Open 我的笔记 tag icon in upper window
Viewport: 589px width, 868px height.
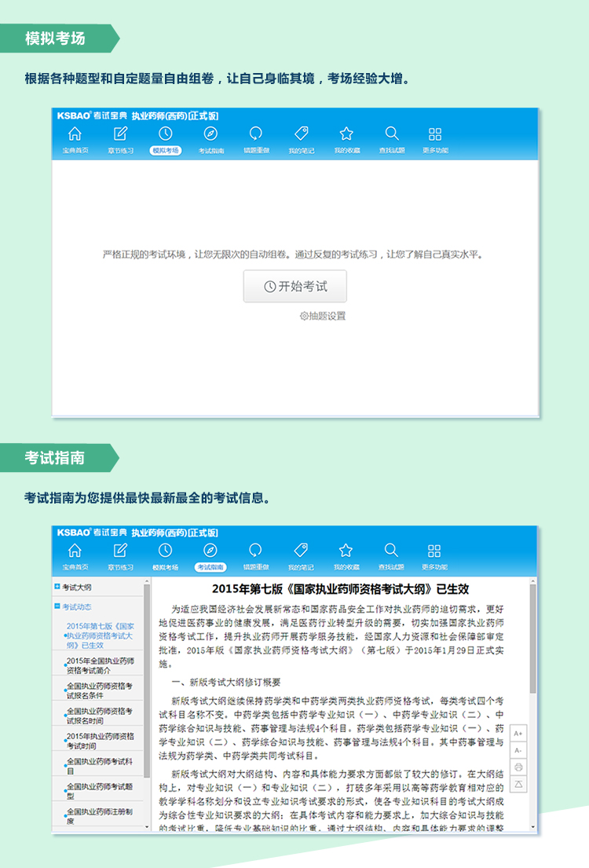301,140
